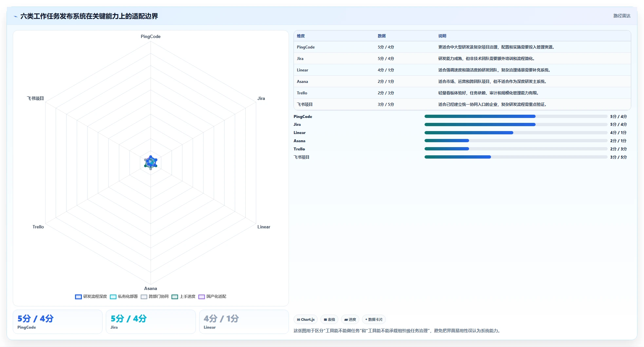The width and height of the screenshot is (644, 347).
Task: Toggle the 国产化适配 legend swatch
Action: coord(201,297)
